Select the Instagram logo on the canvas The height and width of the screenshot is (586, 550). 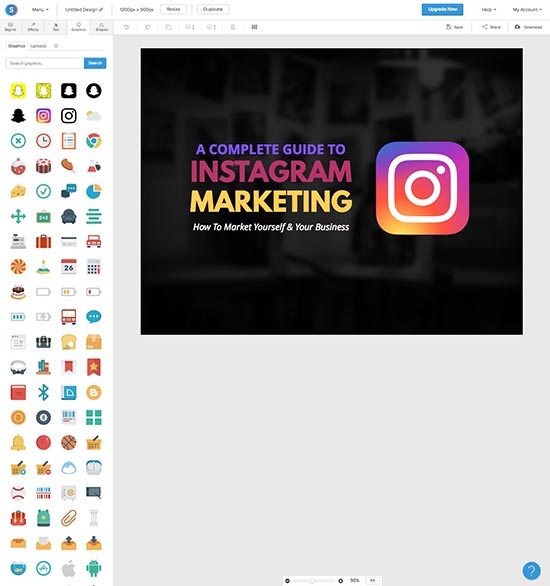[422, 188]
